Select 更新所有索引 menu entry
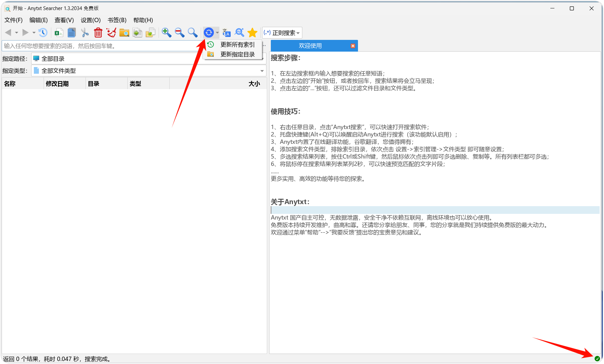The image size is (604, 364). click(233, 45)
